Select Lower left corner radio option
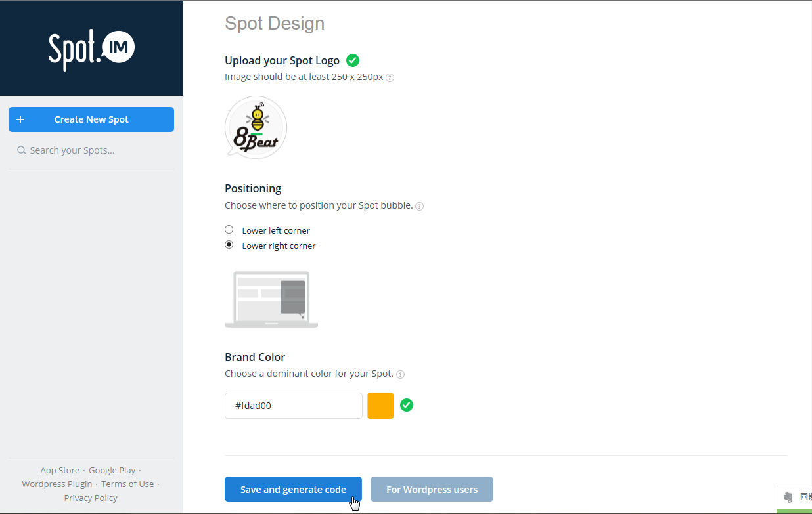This screenshot has height=514, width=812. pyautogui.click(x=229, y=230)
